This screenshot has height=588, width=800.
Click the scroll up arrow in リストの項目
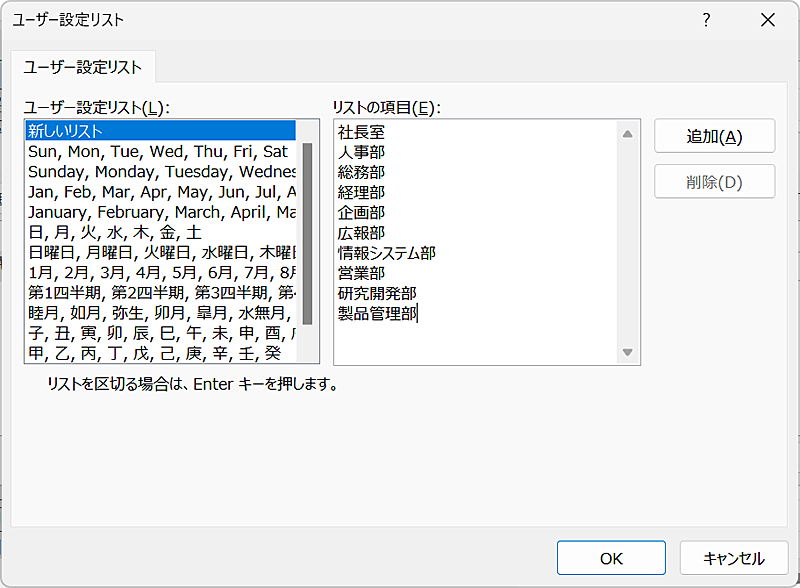pos(628,134)
